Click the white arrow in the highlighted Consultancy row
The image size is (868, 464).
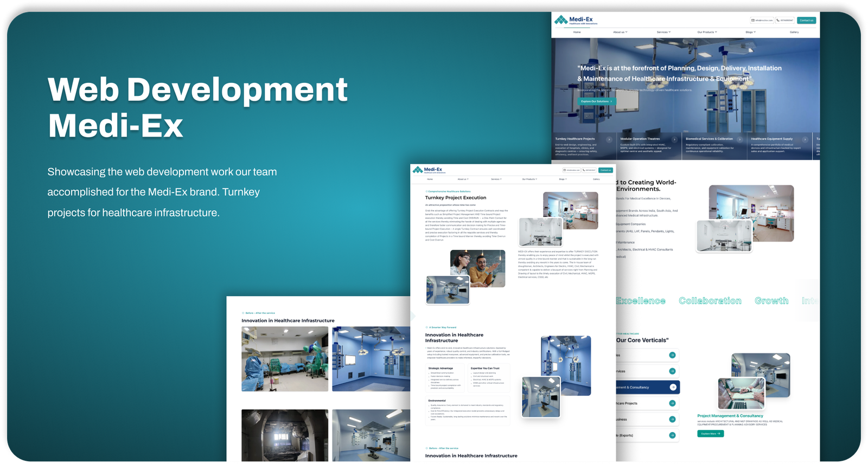tap(673, 387)
